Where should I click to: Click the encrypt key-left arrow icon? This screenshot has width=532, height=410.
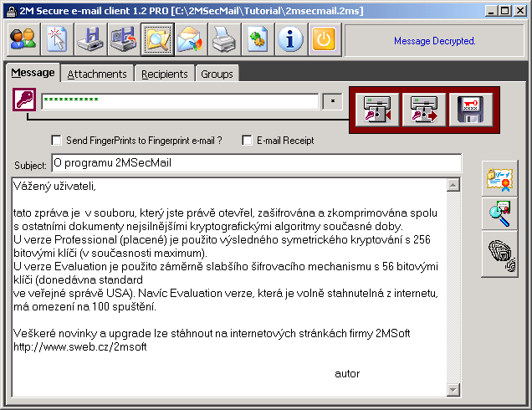click(377, 110)
